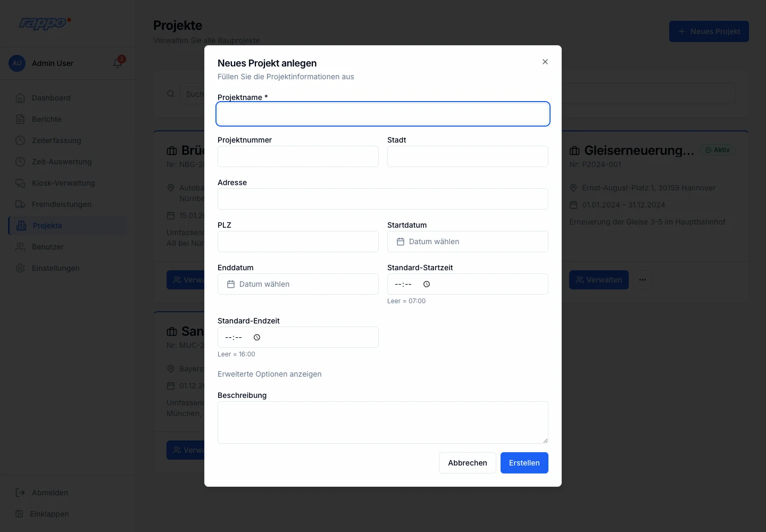Click the Standard-Startzeit time value
Viewport: 766px width, 532px height.
[x=403, y=284]
